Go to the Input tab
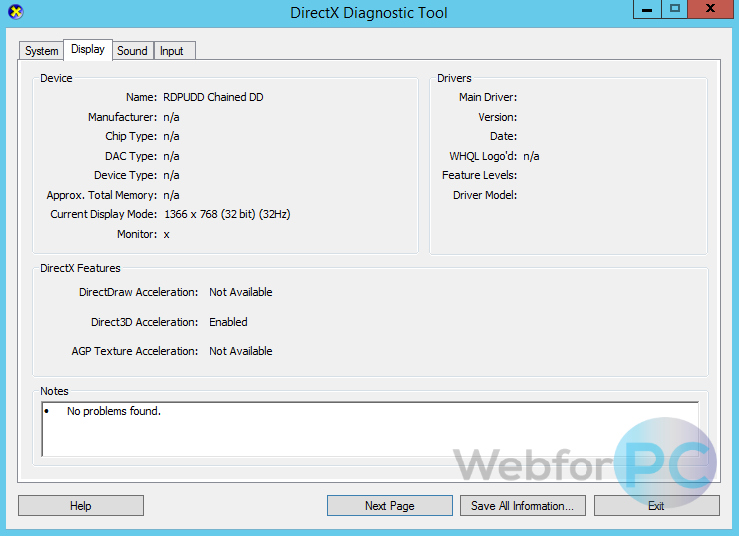This screenshot has height=536, width=739. 172,50
